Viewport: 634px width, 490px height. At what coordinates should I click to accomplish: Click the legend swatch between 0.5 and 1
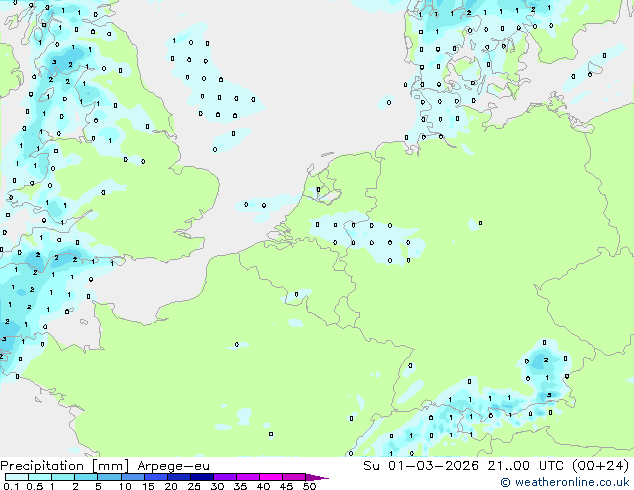pos(40,477)
